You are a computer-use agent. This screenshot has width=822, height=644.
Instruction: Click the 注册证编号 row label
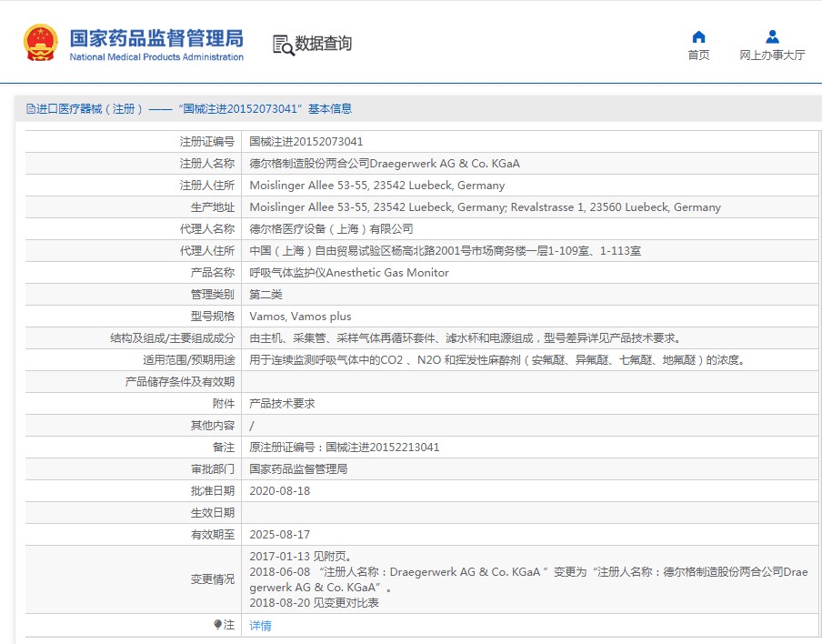point(207,142)
